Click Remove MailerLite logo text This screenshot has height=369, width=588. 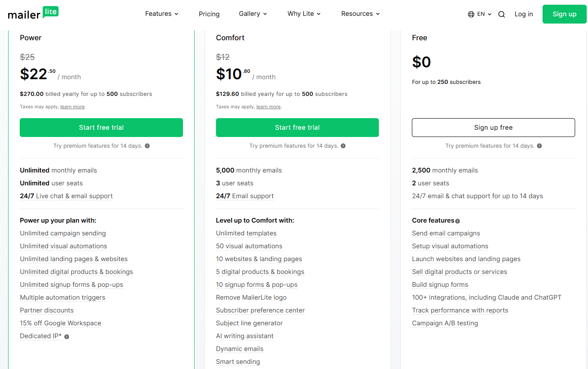pos(251,298)
